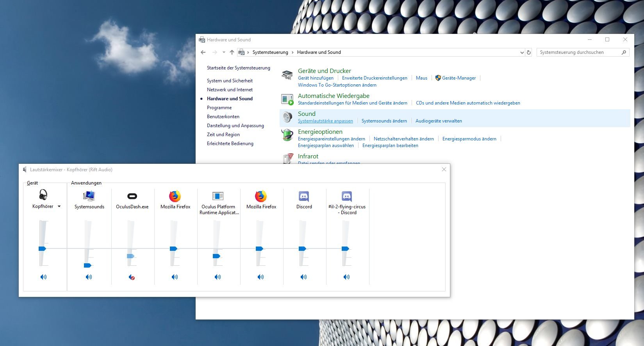This screenshot has width=644, height=346.
Task: Open the address bar history dropdown
Action: 522,52
